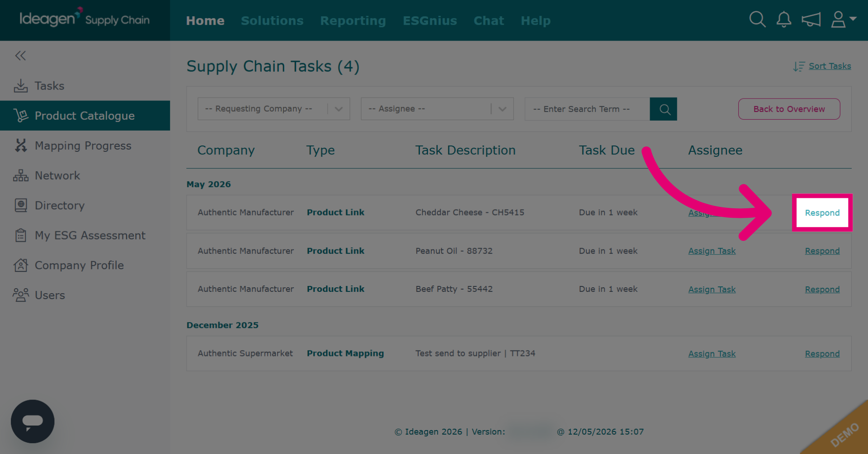The image size is (868, 454).
Task: Click Product Link for Beef Patty
Action: pos(335,289)
